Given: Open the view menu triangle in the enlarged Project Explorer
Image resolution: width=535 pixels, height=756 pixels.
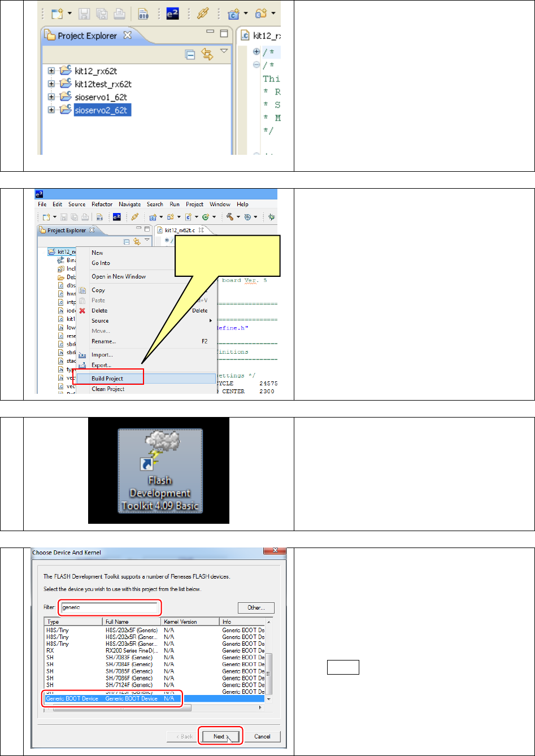Looking at the screenshot, I should 224,52.
